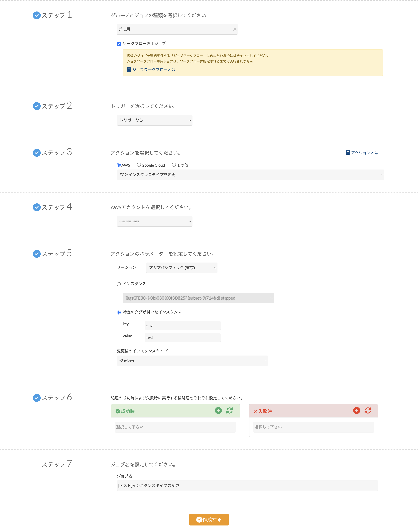418x532 pixels.
Task: Click the ステップ 2 completed check icon
Action: pyautogui.click(x=37, y=106)
